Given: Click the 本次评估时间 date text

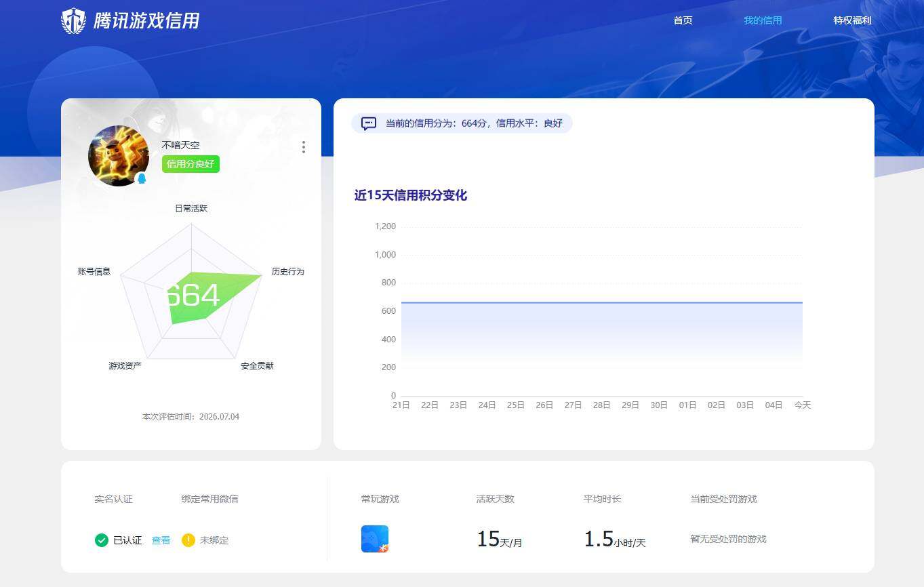Looking at the screenshot, I should [190, 416].
